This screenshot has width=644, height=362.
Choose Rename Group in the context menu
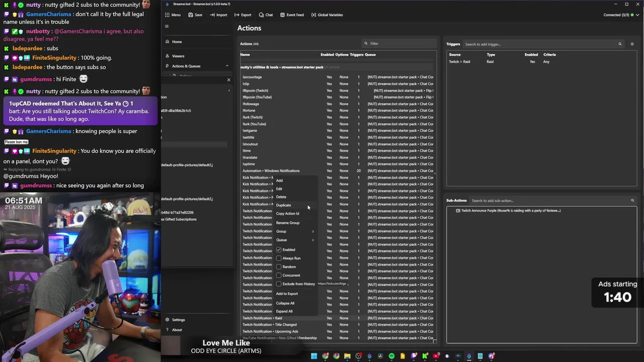287,223
